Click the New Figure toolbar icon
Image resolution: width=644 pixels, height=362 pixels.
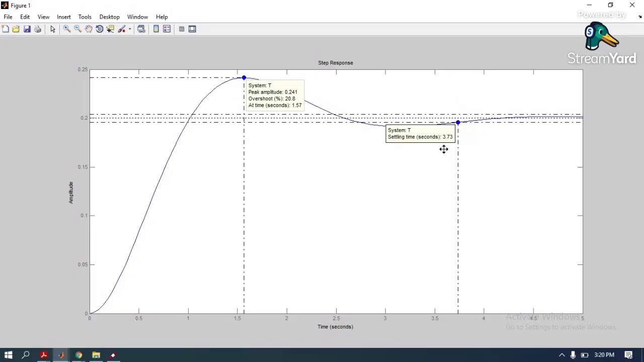[5, 29]
